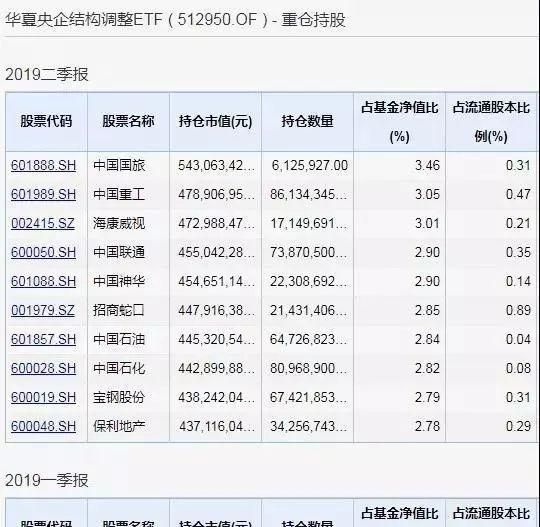Click net value ratio 2.78
Viewport: 540px width, 527px height.
pos(427,426)
